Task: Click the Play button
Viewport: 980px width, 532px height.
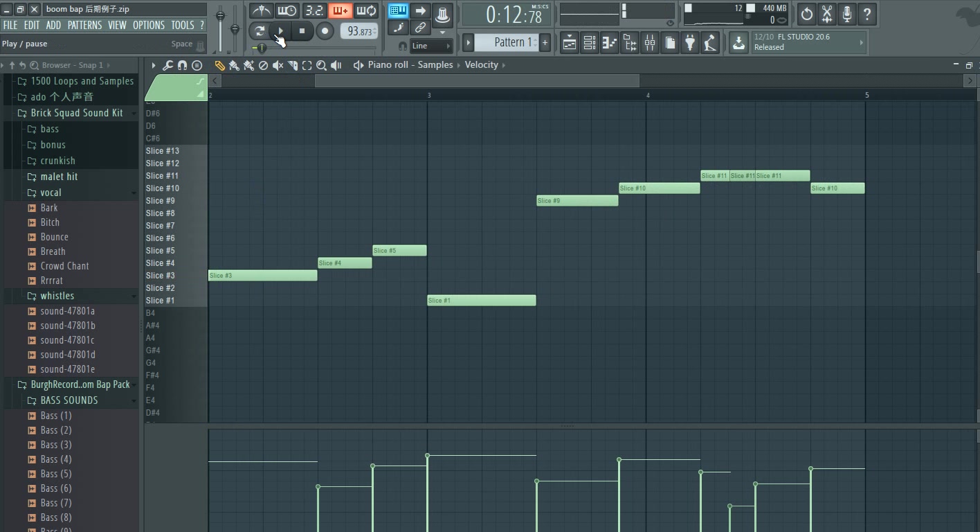Action: click(280, 30)
